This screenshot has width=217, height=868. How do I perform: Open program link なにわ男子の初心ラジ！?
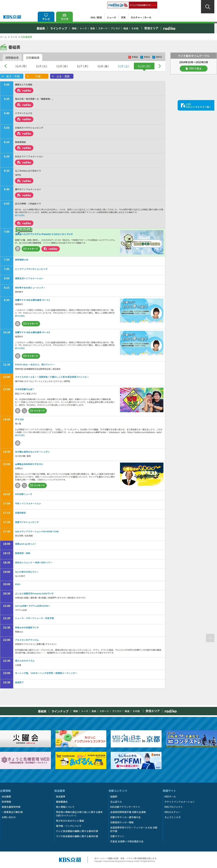click(27, 572)
